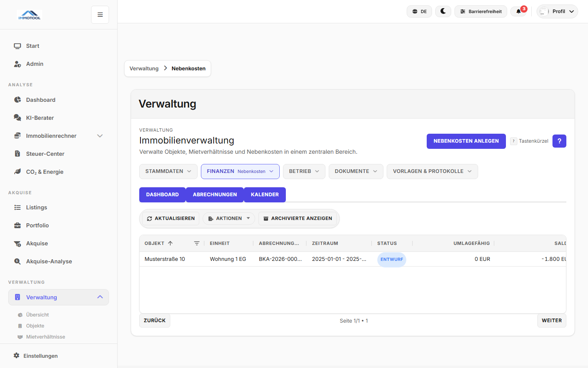This screenshot has width=588, height=368.
Task: Toggle dark mode with the moon icon
Action: click(x=443, y=11)
